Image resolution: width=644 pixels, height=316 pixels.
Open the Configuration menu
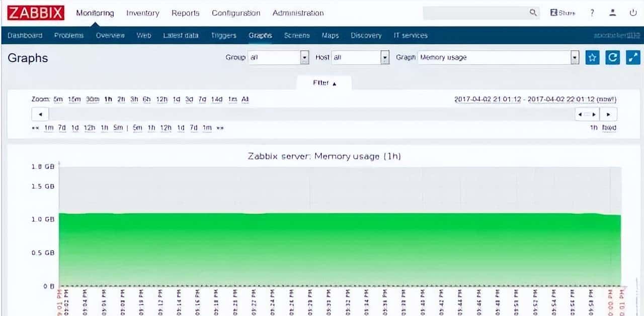click(236, 13)
